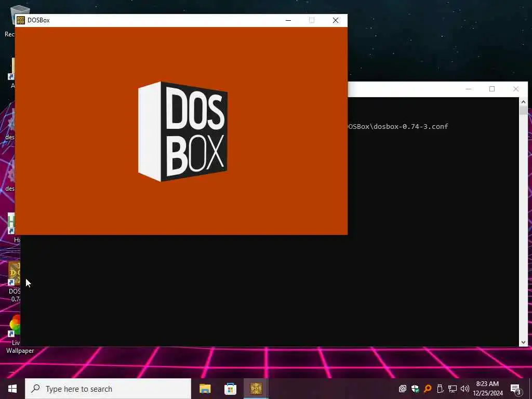Click the tray icon left of Windows Security
This screenshot has width=532, height=399.
click(403, 389)
